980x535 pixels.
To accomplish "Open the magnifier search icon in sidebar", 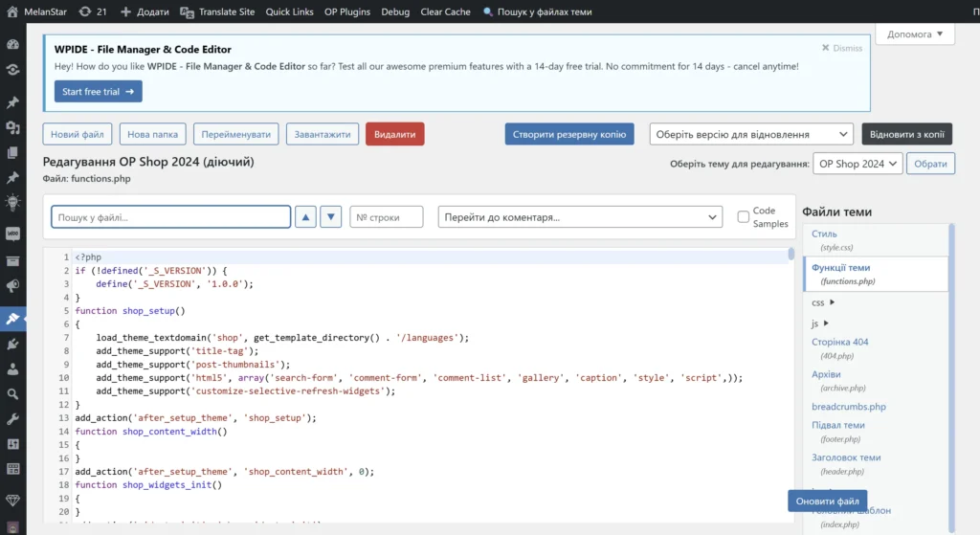I will [x=12, y=393].
